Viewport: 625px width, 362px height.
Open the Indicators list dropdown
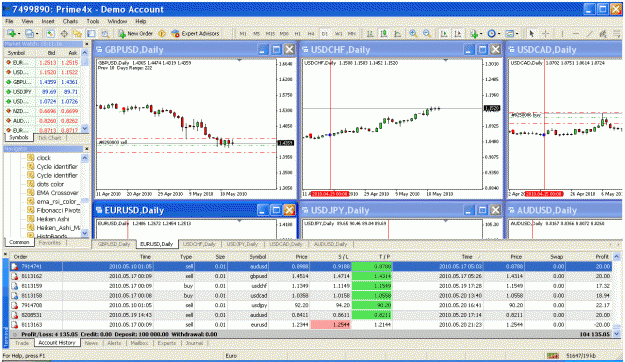pyautogui.click(x=476, y=34)
